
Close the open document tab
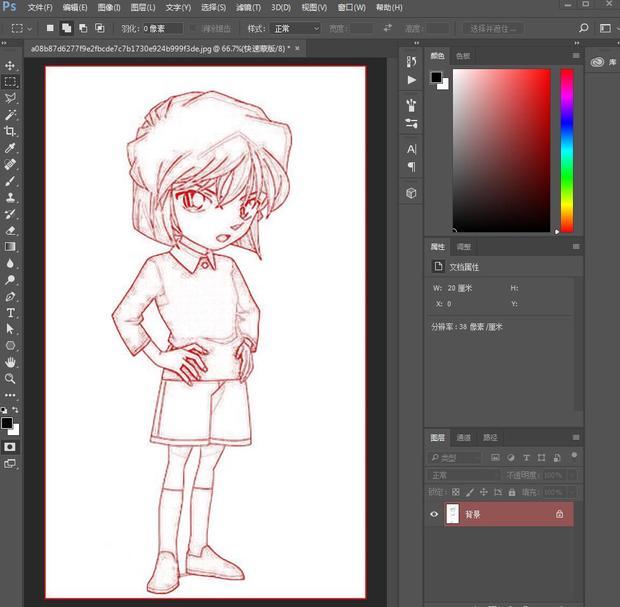(x=297, y=48)
